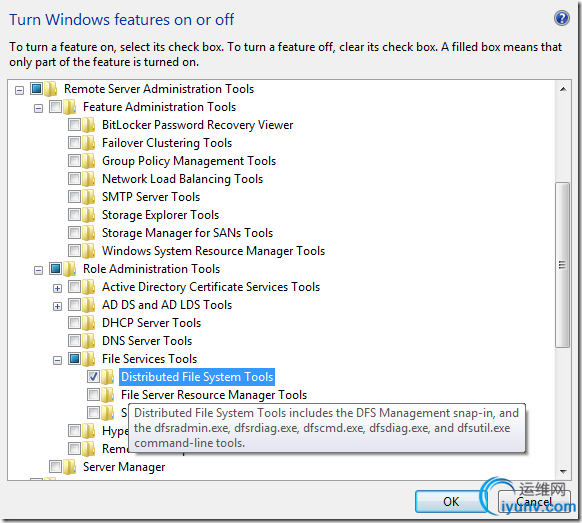Click the feature list scrollbar down arrow

563,471
